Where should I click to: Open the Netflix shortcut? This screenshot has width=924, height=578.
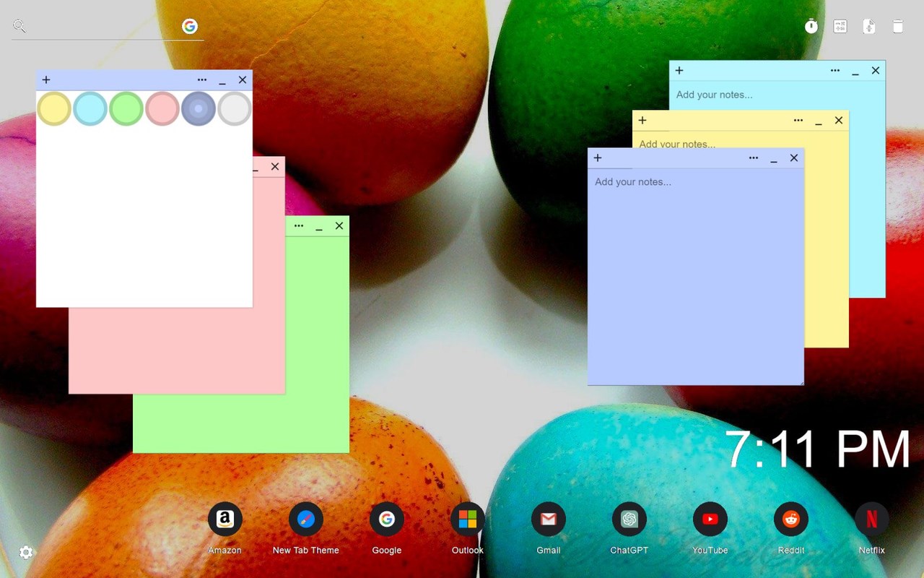tap(872, 519)
